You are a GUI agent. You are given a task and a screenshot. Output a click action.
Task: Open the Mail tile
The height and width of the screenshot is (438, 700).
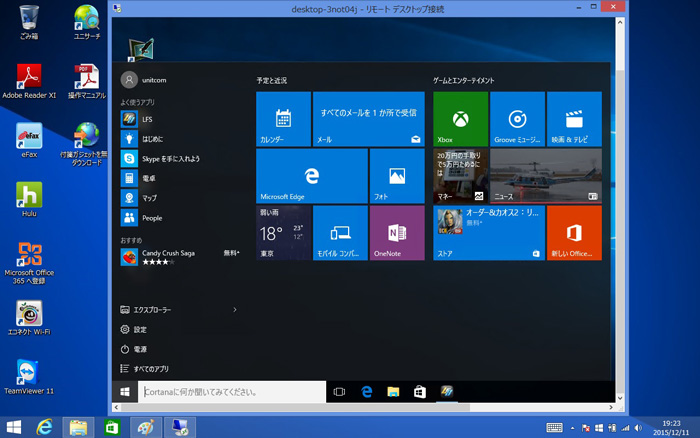[369, 119]
